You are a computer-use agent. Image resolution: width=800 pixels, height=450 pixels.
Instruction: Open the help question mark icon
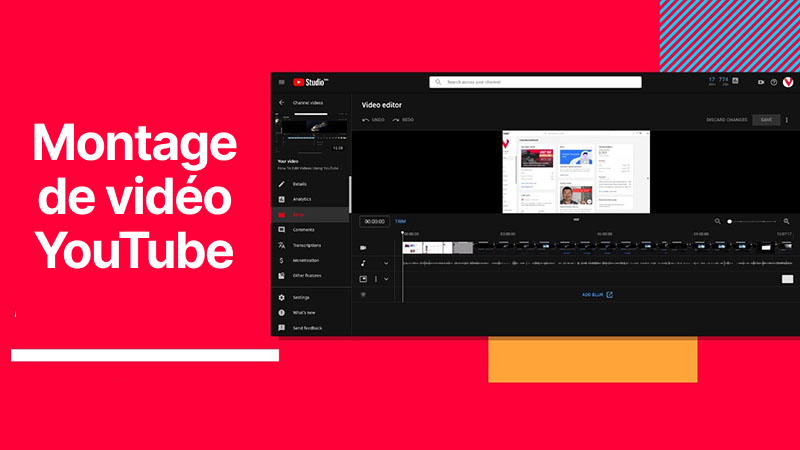pyautogui.click(x=774, y=82)
